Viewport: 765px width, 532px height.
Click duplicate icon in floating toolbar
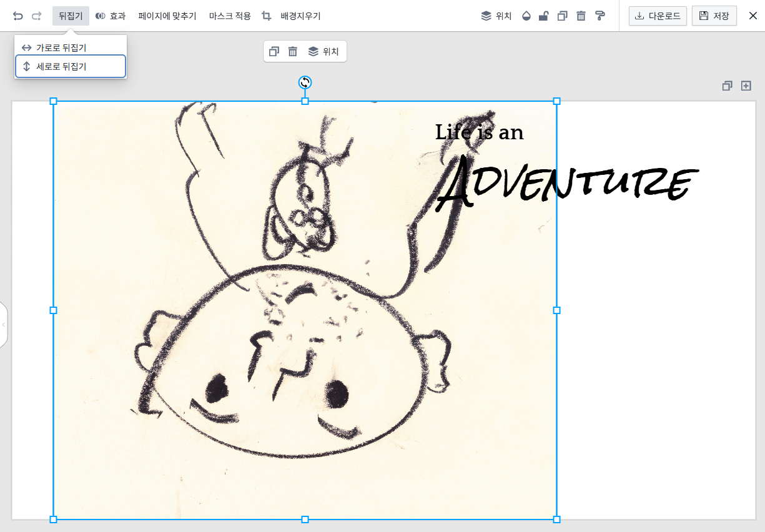click(274, 52)
